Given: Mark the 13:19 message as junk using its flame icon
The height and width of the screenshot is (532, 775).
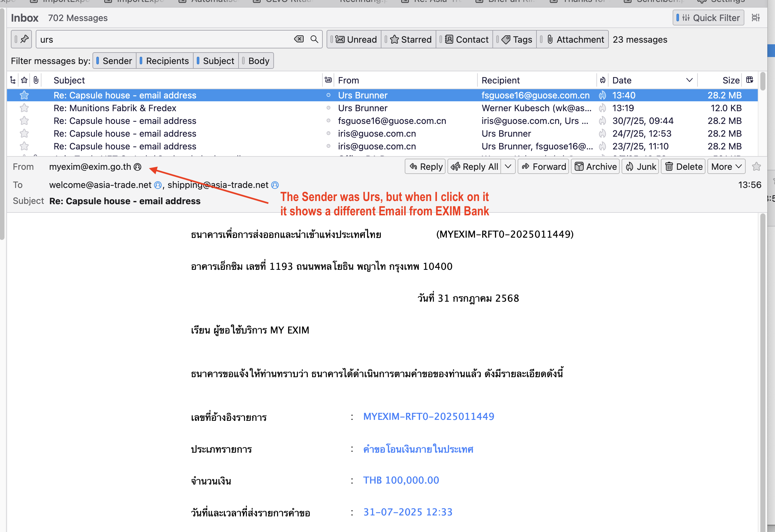Looking at the screenshot, I should coord(602,108).
